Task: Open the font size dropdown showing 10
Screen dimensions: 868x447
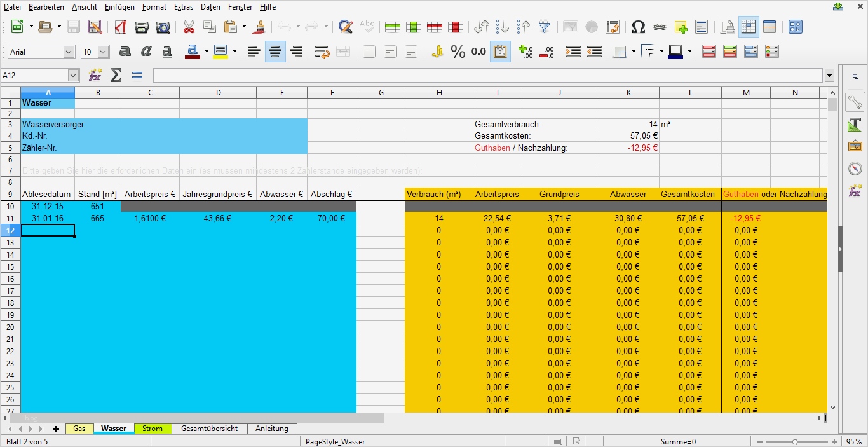Action: tap(103, 52)
